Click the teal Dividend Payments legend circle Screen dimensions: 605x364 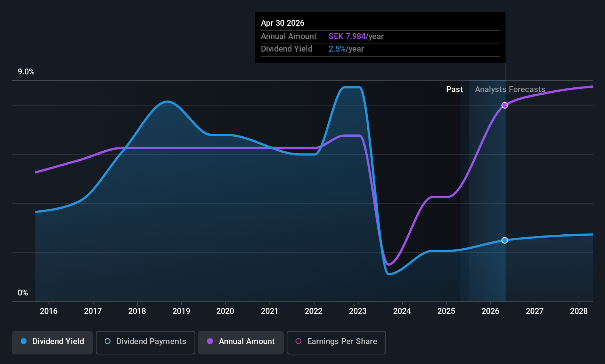[x=108, y=341]
